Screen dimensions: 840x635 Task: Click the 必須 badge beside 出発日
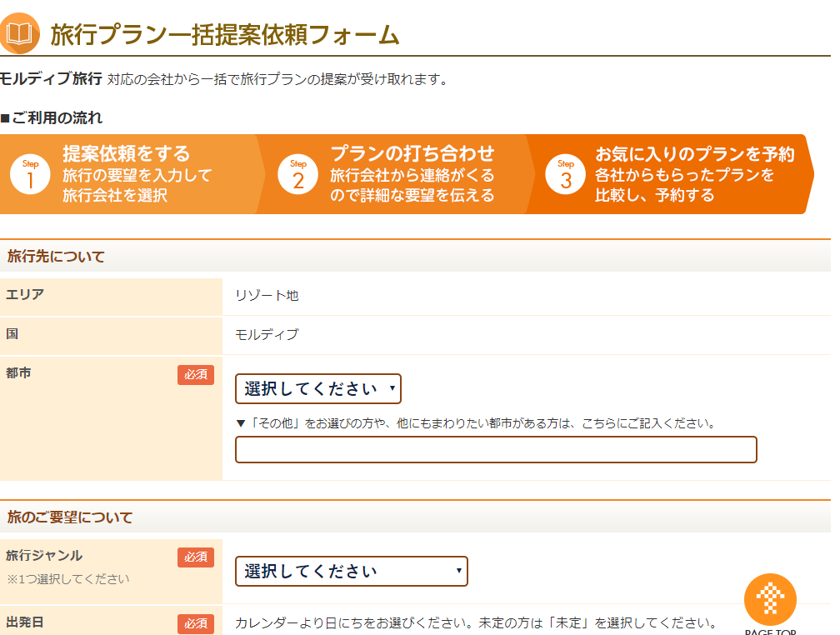click(196, 623)
